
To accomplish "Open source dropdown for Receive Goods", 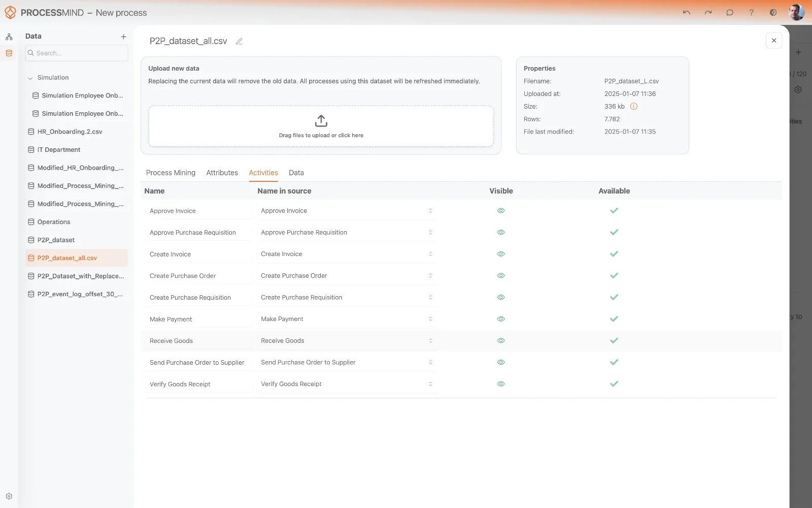I will pyautogui.click(x=347, y=341).
